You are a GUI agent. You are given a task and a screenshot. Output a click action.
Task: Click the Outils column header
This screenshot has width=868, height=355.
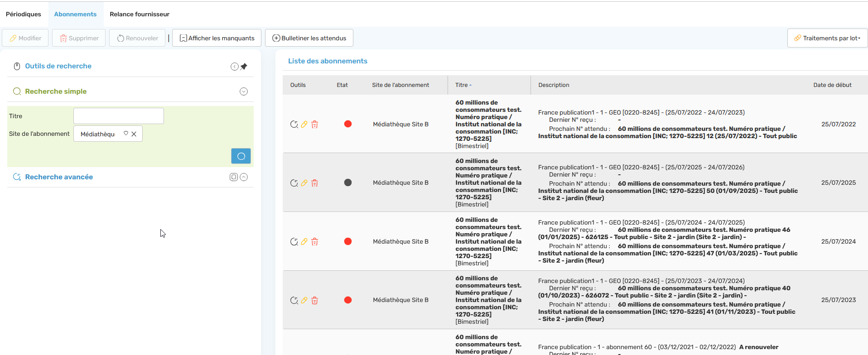pyautogui.click(x=298, y=85)
